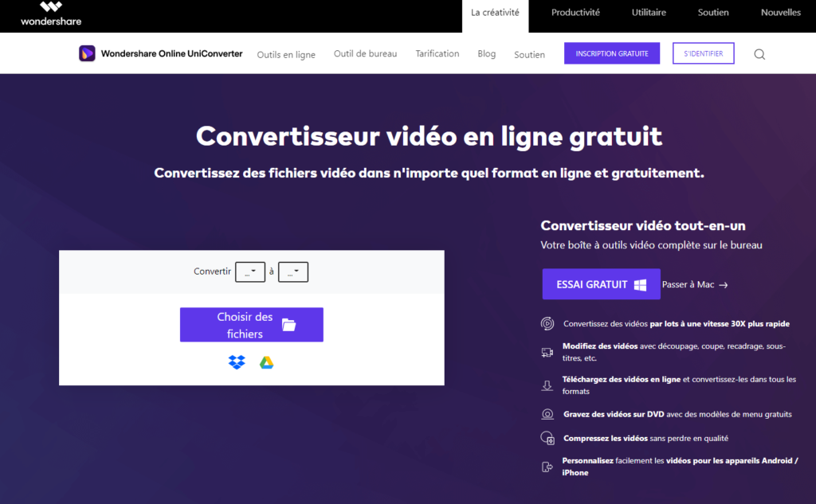
Task: Click the batch conversion speed icon
Action: [x=547, y=323]
